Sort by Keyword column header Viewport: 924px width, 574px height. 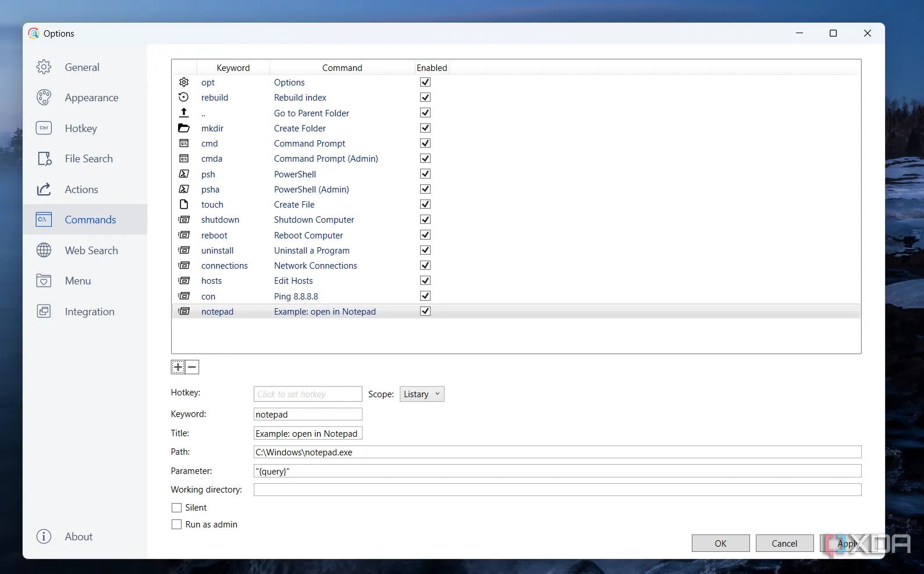tap(233, 67)
